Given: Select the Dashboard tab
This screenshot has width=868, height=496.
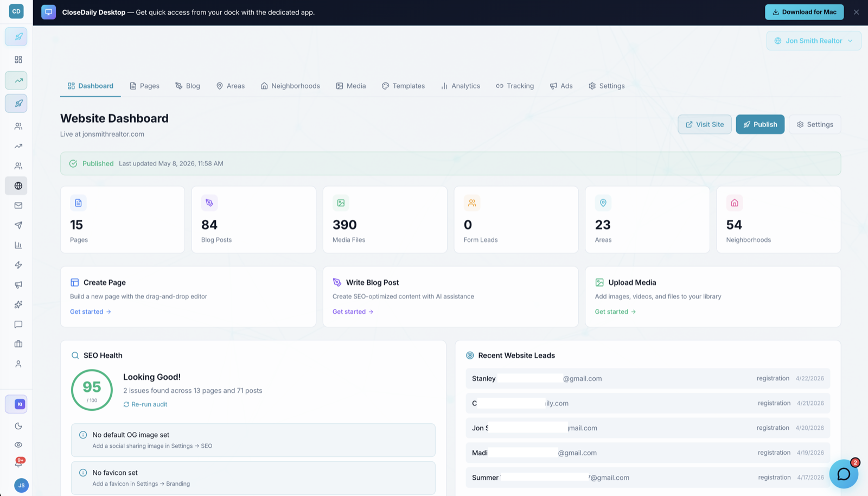Looking at the screenshot, I should click(x=91, y=86).
